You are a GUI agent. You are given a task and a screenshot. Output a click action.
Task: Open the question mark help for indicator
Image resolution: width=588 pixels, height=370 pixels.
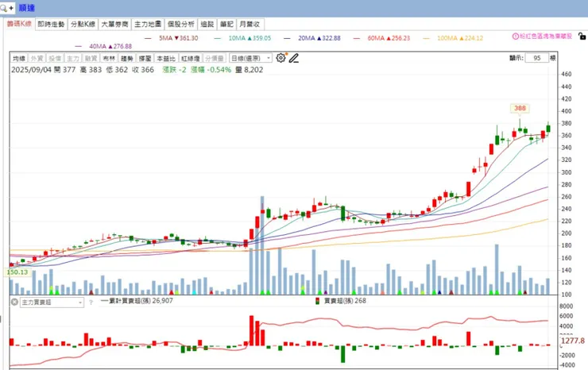tap(91, 303)
